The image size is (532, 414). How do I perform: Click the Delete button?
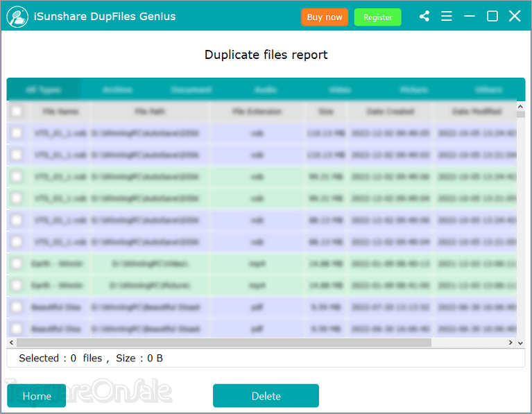point(266,396)
